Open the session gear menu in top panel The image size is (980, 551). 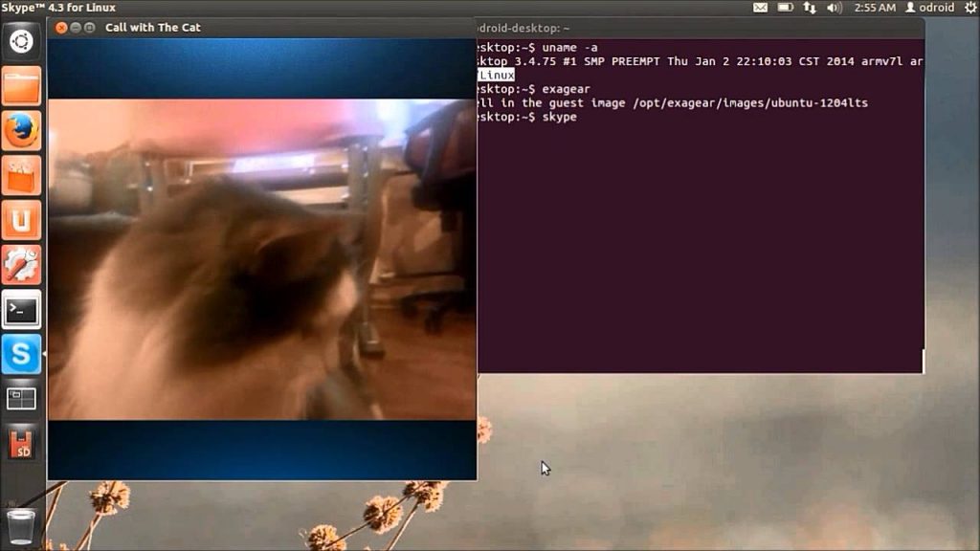(x=970, y=8)
